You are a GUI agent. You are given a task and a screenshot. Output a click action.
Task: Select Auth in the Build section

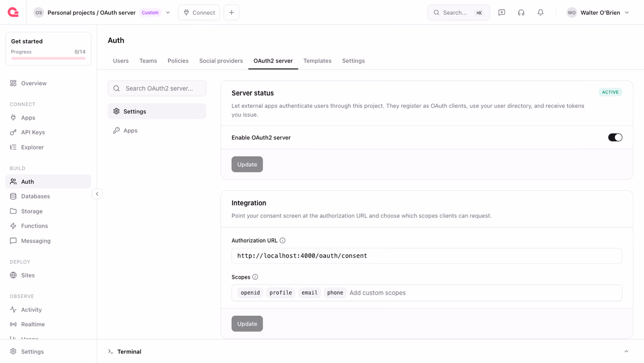48,182
